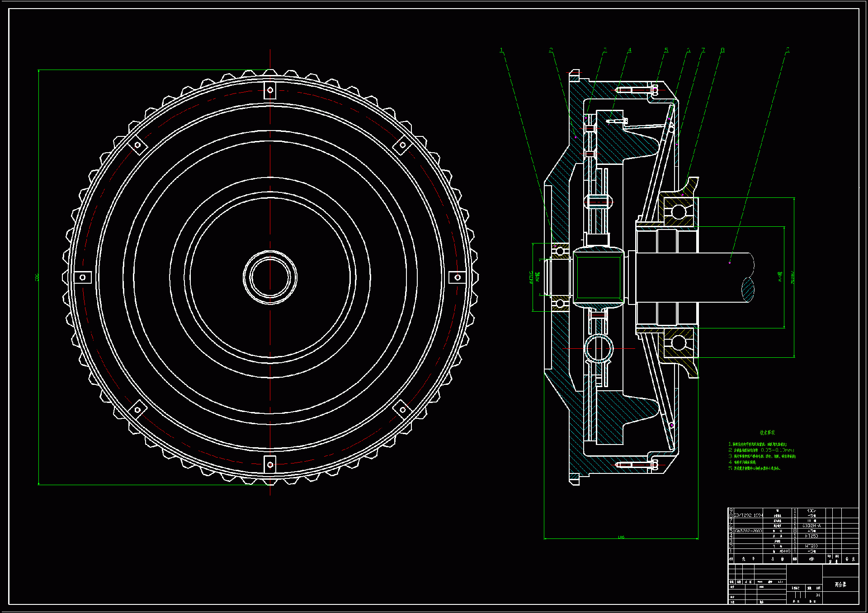Click part callout number 7 label
The height and width of the screenshot is (613, 868).
point(703,50)
